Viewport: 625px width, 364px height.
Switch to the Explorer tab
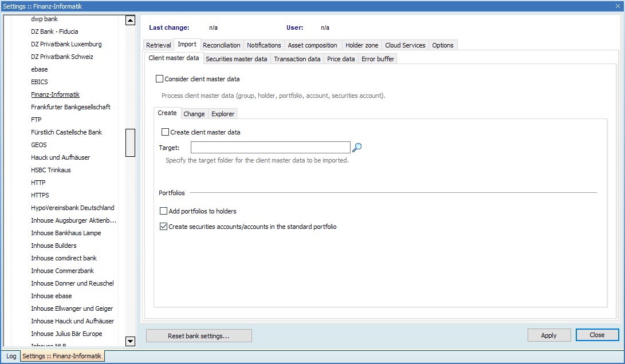[223, 114]
